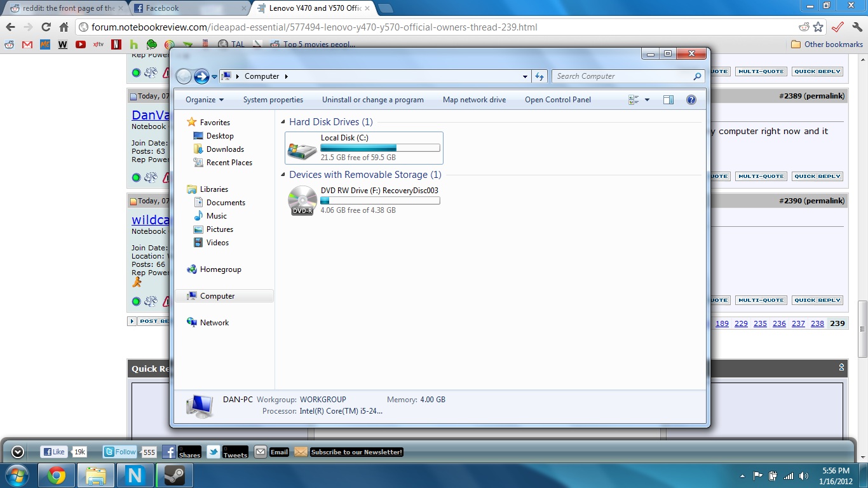The width and height of the screenshot is (868, 488).
Task: Click Uninstall or change a program
Action: click(x=373, y=100)
